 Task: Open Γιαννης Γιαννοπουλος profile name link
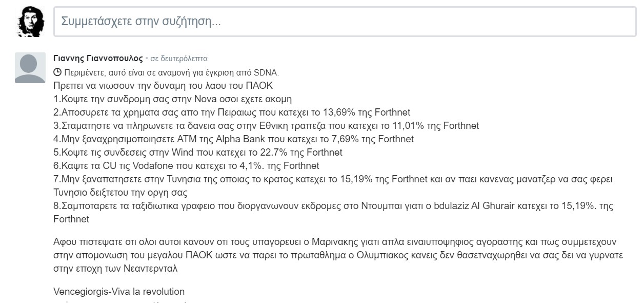[98, 59]
